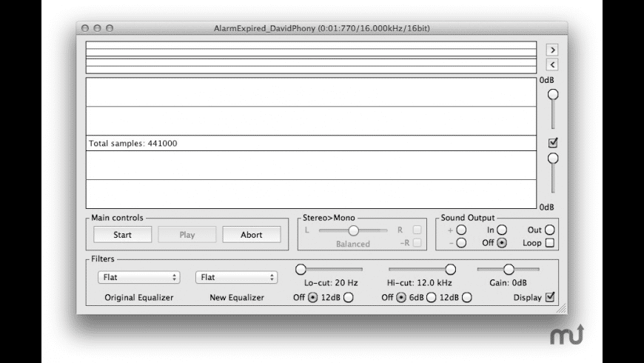Open the New Equalizer dropdown
The image size is (644, 363).
[x=236, y=277]
